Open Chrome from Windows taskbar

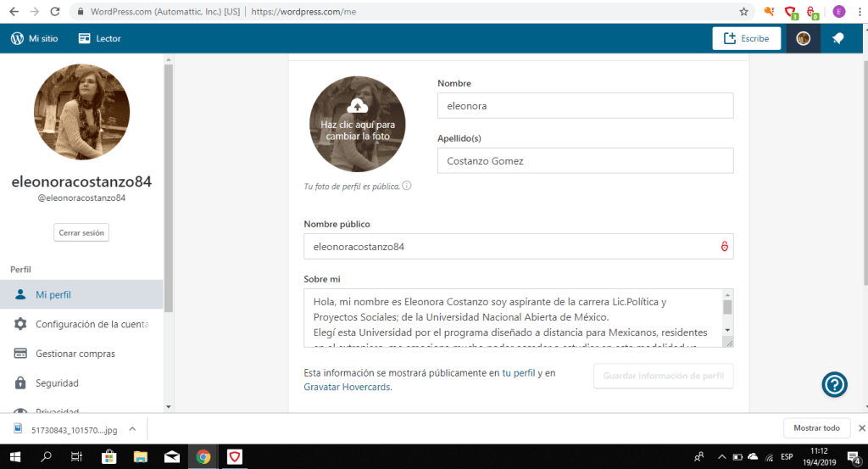pos(203,456)
